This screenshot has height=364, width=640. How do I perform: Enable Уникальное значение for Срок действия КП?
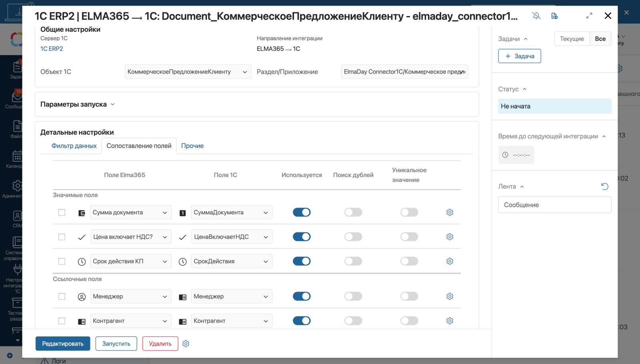pyautogui.click(x=409, y=261)
